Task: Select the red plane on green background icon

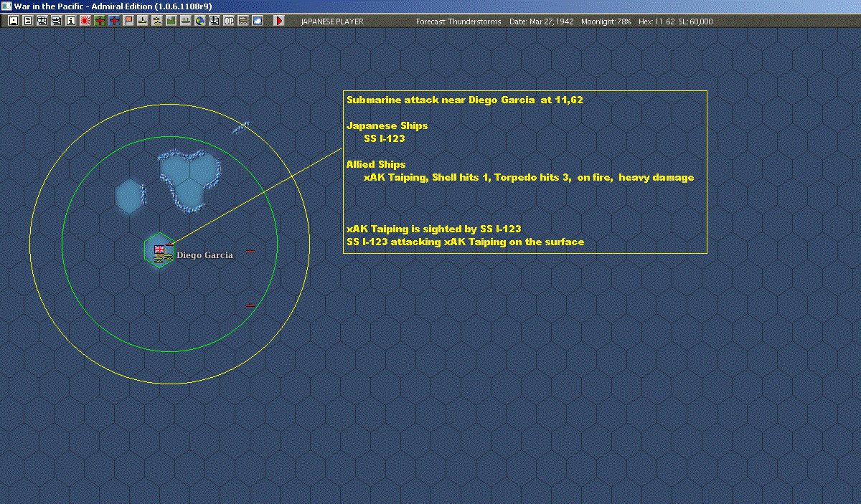Action: [x=100, y=21]
